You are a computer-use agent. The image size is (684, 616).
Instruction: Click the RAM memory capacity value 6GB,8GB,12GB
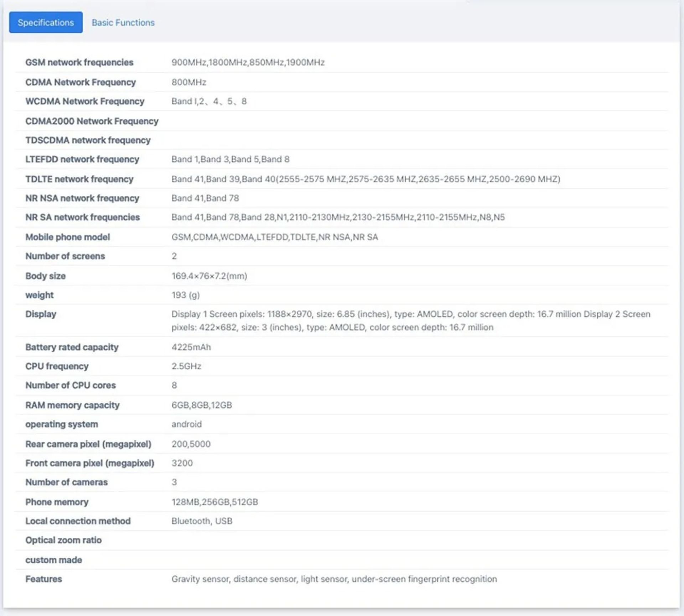pos(202,405)
